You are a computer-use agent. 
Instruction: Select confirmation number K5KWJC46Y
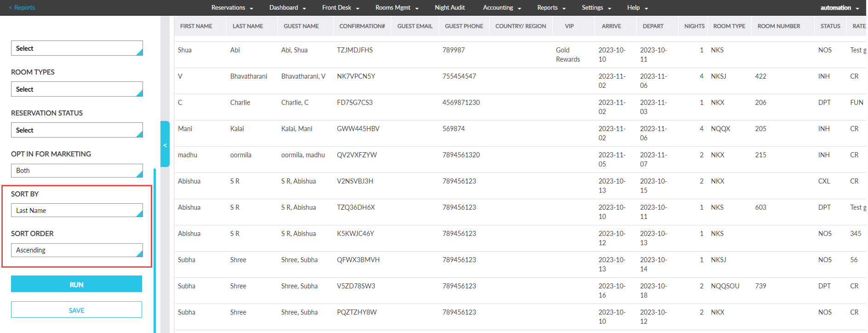(x=355, y=234)
